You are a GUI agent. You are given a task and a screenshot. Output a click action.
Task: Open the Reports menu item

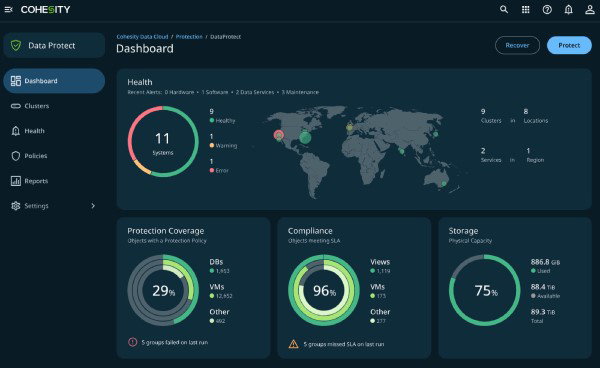tap(54, 181)
